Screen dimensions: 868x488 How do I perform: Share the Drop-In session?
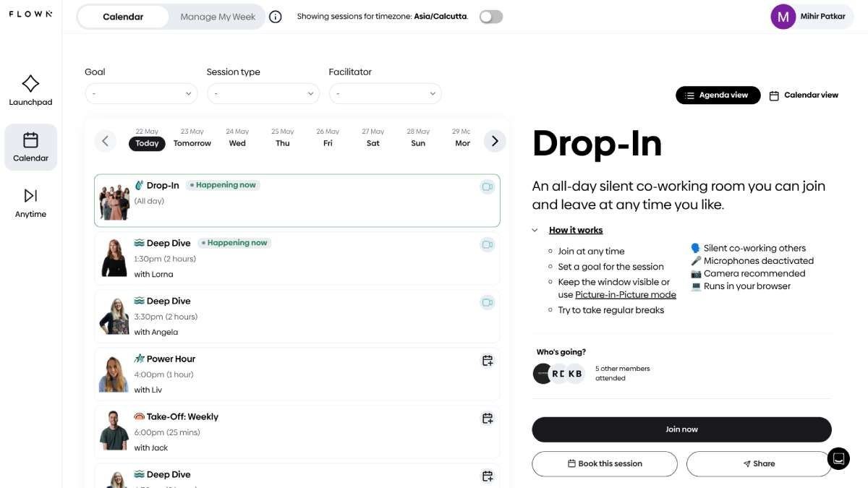(x=759, y=463)
